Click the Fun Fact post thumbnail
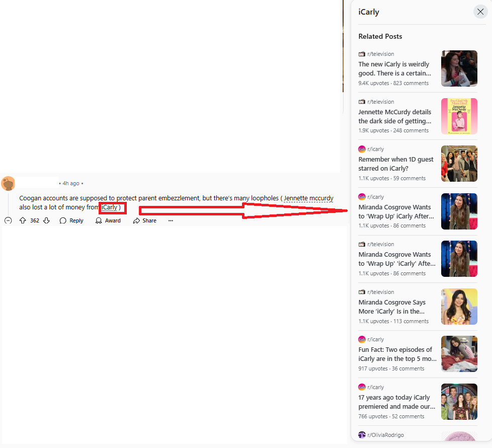 point(459,354)
